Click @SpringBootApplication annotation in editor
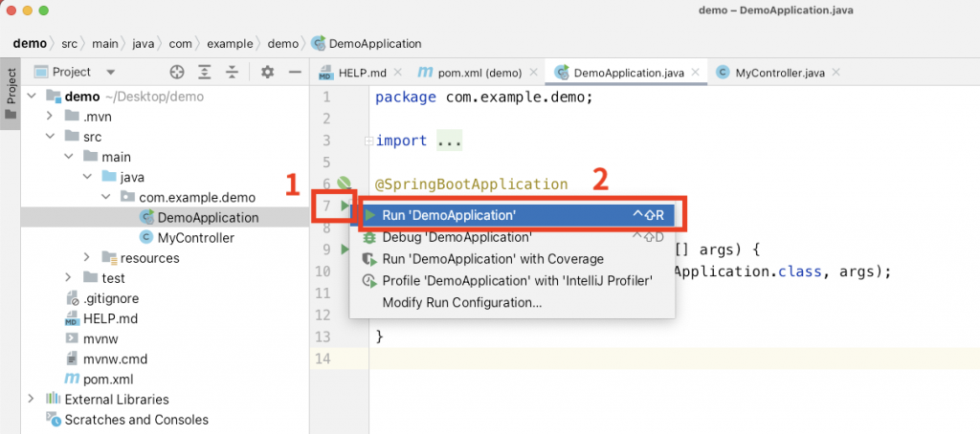Image resolution: width=980 pixels, height=434 pixels. (x=471, y=184)
